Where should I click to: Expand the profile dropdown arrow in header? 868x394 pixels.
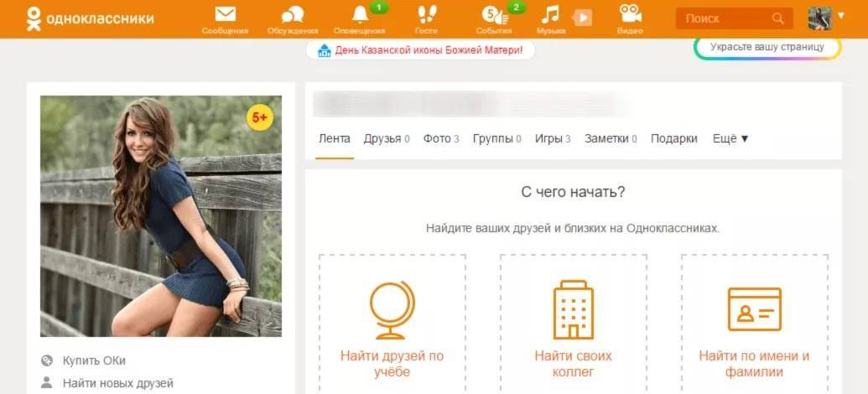(x=841, y=15)
